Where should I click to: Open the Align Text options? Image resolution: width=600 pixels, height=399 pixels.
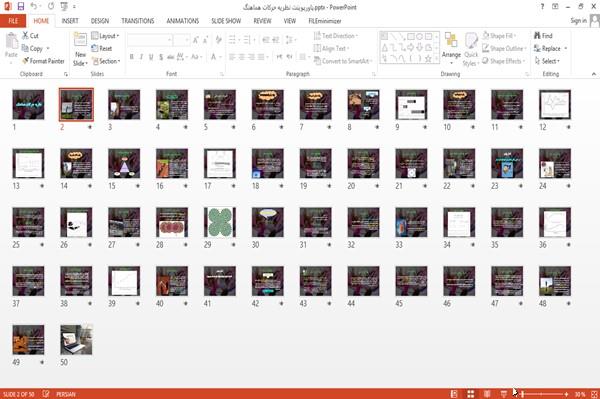331,48
